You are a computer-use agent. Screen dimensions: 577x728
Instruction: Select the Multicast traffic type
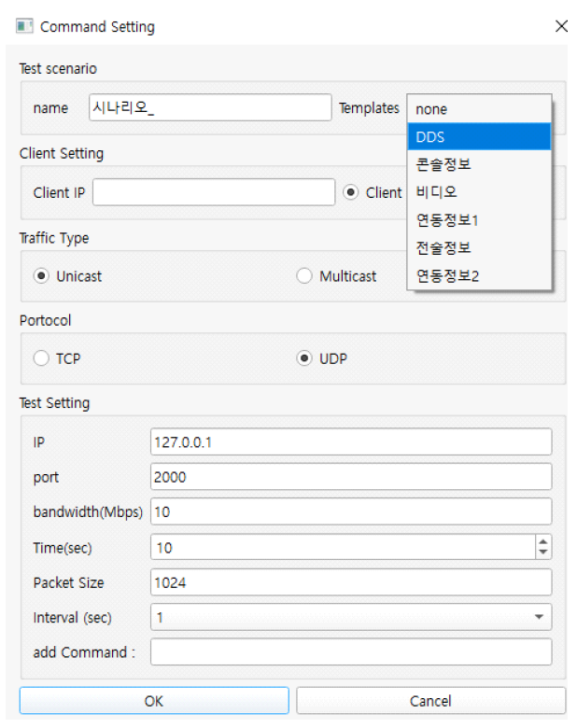pos(304,276)
